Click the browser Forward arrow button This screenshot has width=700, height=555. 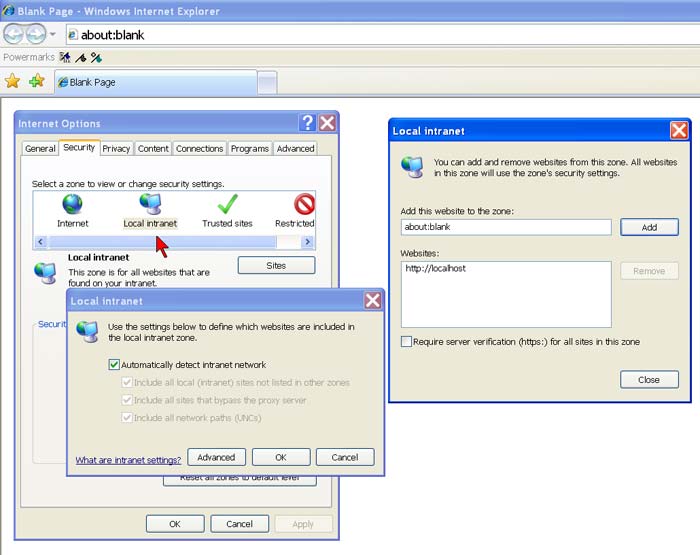pyautogui.click(x=36, y=34)
